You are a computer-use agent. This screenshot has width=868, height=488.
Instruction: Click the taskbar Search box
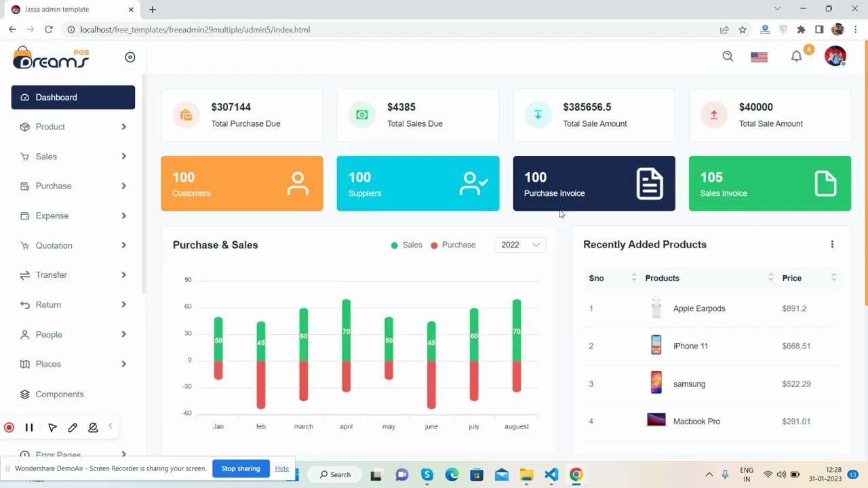(336, 474)
